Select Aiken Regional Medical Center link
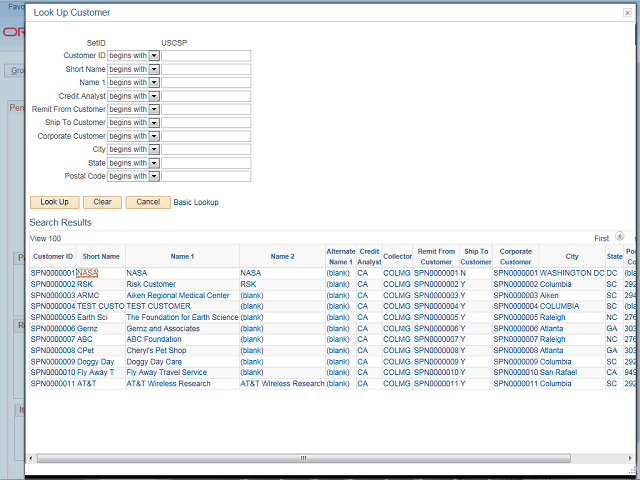This screenshot has height=480, width=640. [178, 296]
